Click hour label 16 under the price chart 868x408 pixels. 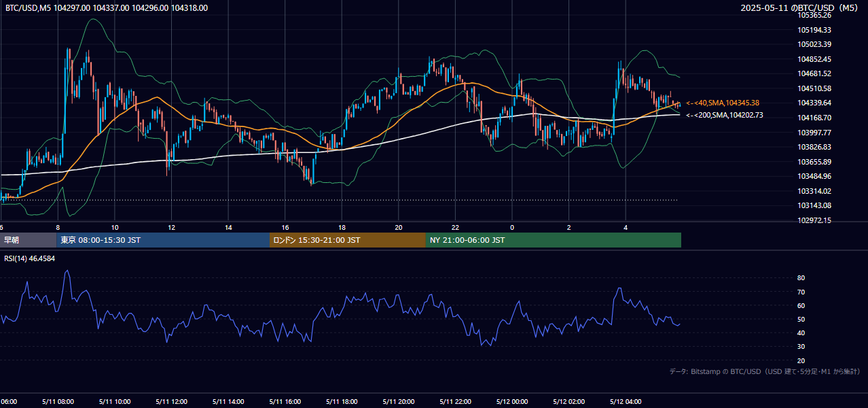point(285,227)
